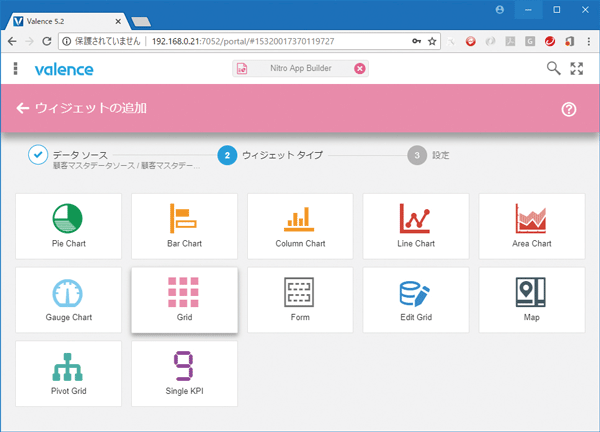The image size is (600, 432).
Task: Toggle fullscreen with the expand icon
Action: (576, 69)
